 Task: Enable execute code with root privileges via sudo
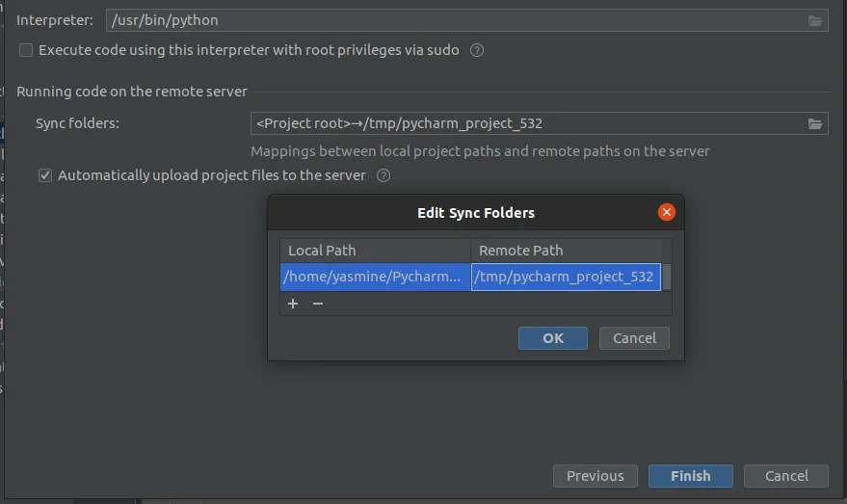tap(26, 50)
